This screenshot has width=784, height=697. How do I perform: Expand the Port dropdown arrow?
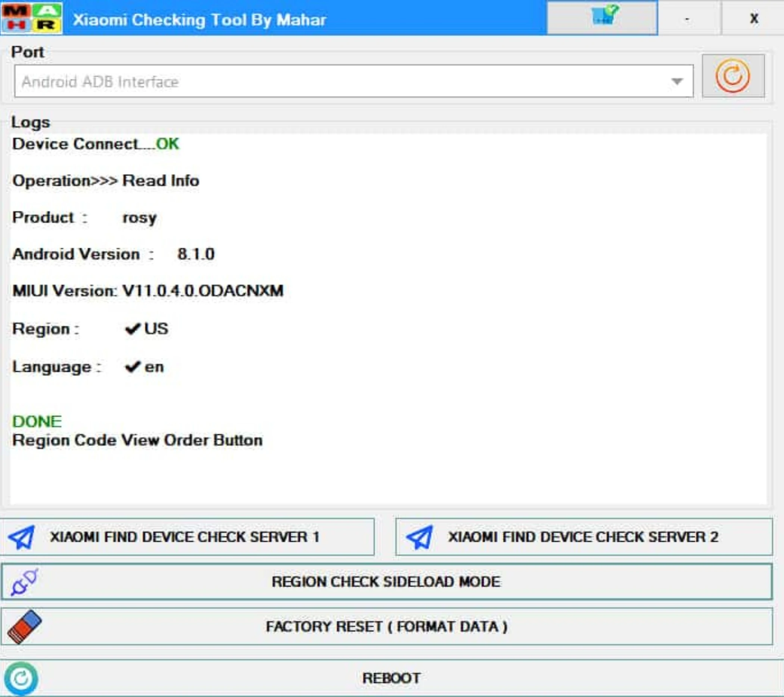pyautogui.click(x=677, y=81)
